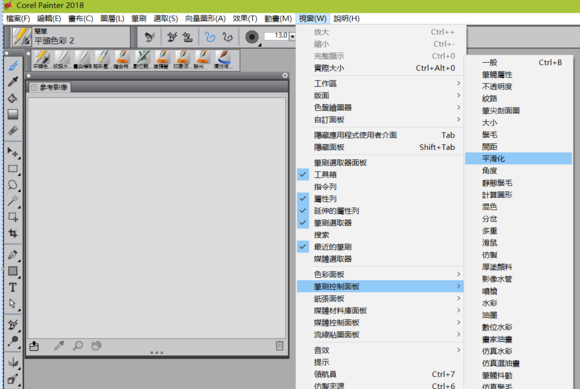The image size is (580, 389).
Task: Click the brush size value field
Action: click(x=277, y=36)
